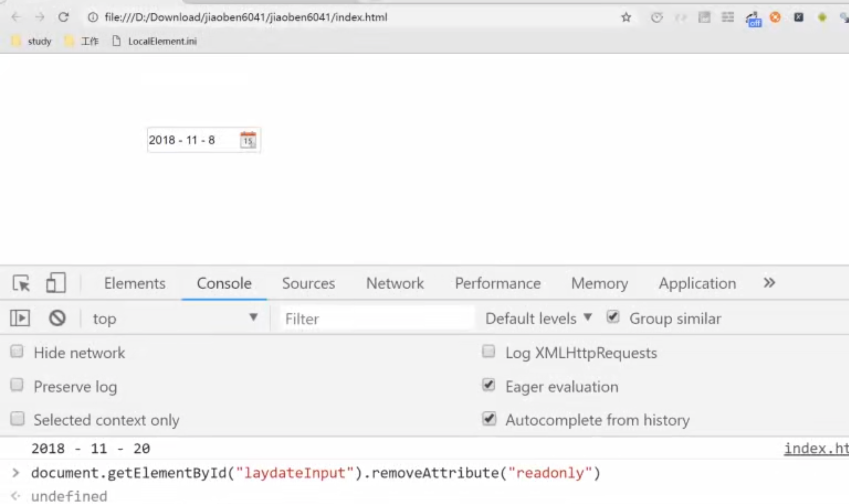The height and width of the screenshot is (504, 849).
Task: Uncheck the Group similar checkbox
Action: point(613,317)
